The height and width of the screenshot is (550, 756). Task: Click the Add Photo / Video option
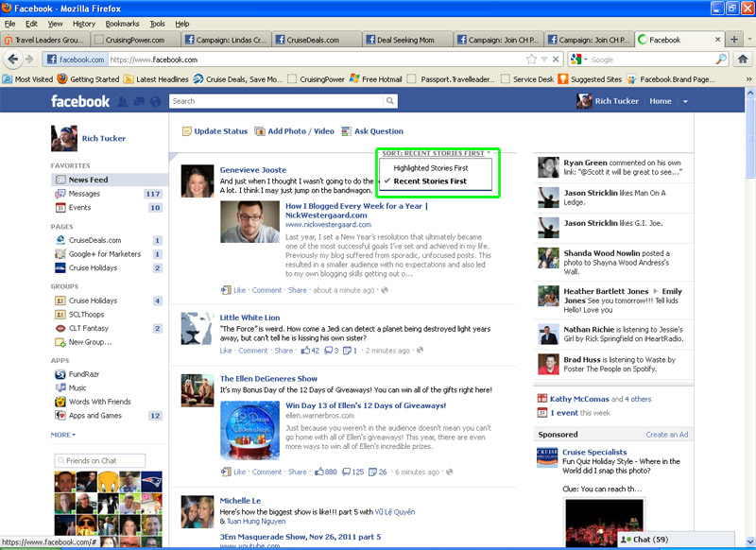pyautogui.click(x=301, y=131)
